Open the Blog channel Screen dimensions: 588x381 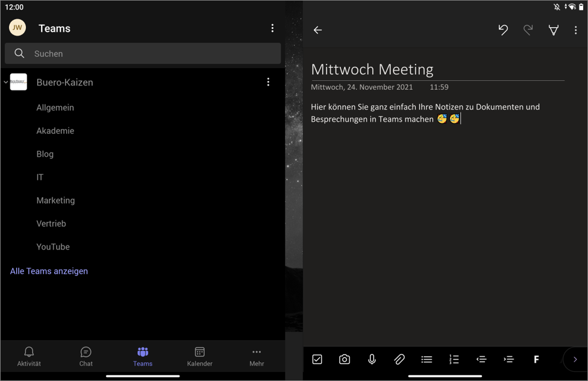pyautogui.click(x=45, y=154)
